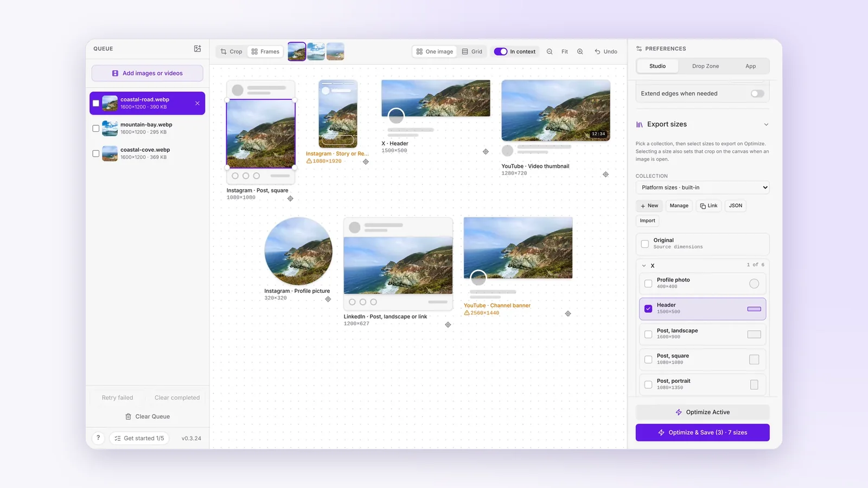Click focus icon beside X Header frame
868x488 pixels.
[x=486, y=152]
